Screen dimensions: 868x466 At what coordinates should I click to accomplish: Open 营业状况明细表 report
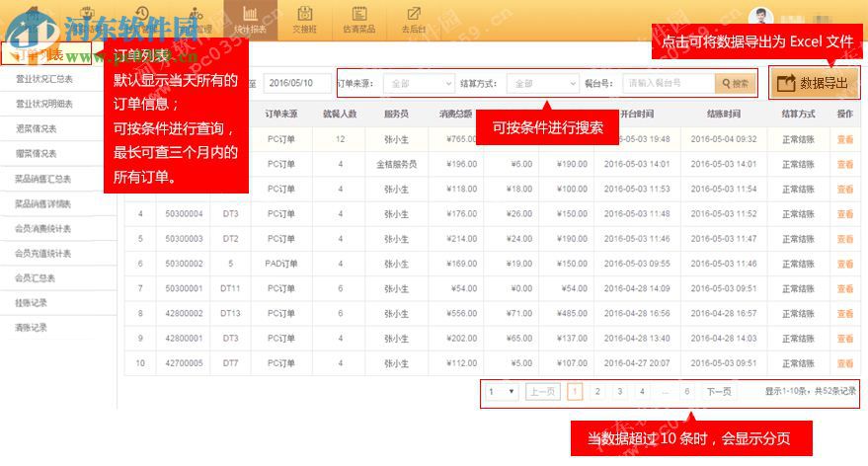tap(44, 104)
